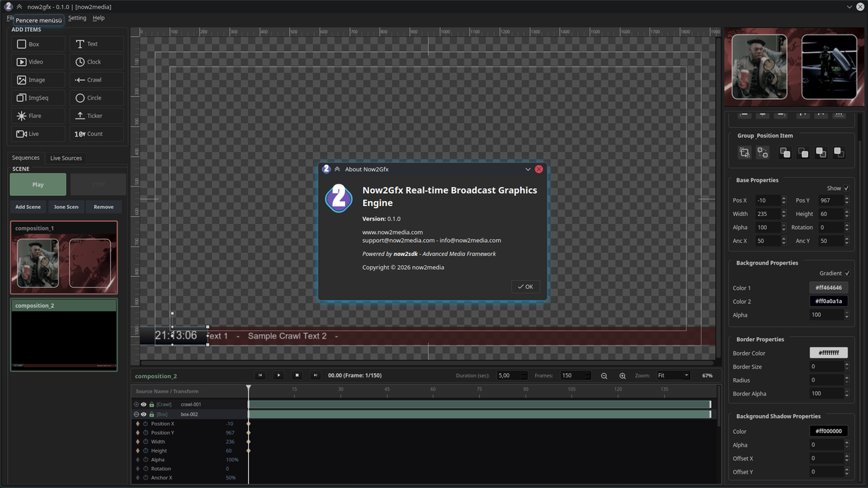Click first layer order icon in Group Position
Image resolution: width=868 pixels, height=488 pixels.
click(x=785, y=153)
